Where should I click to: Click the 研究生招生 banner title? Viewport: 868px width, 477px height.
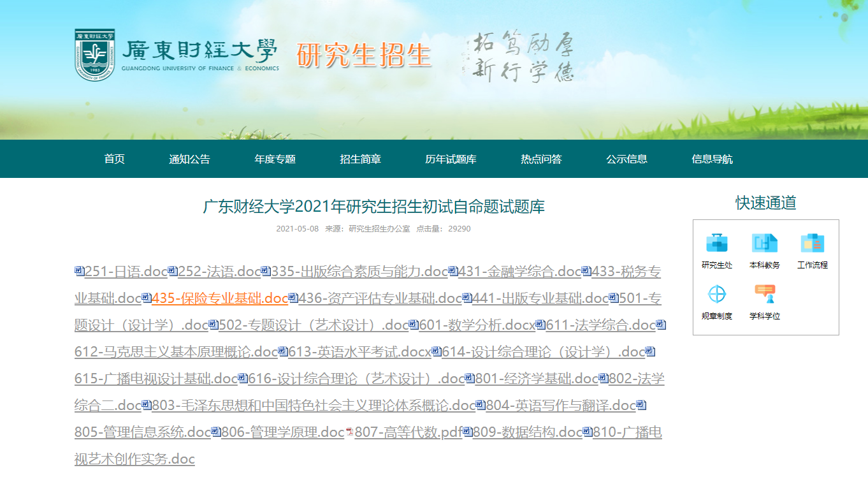coord(364,55)
